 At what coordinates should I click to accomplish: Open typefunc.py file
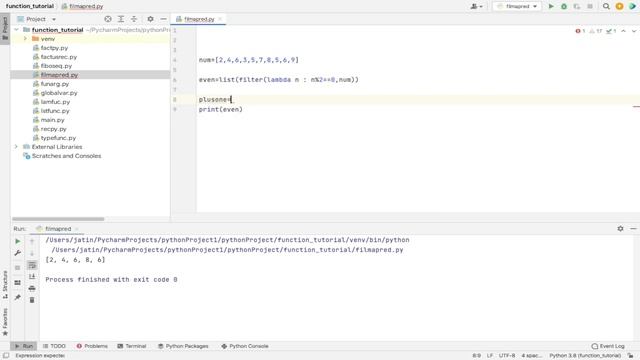pos(58,138)
